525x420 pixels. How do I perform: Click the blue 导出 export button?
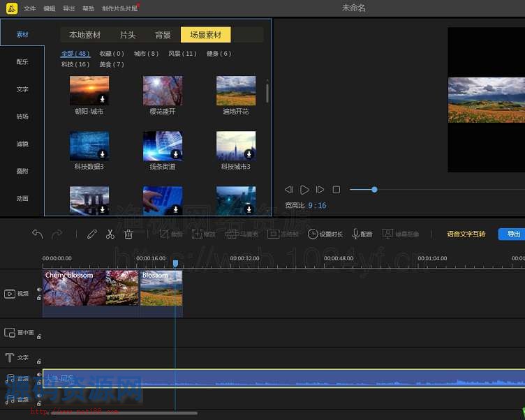(x=512, y=234)
